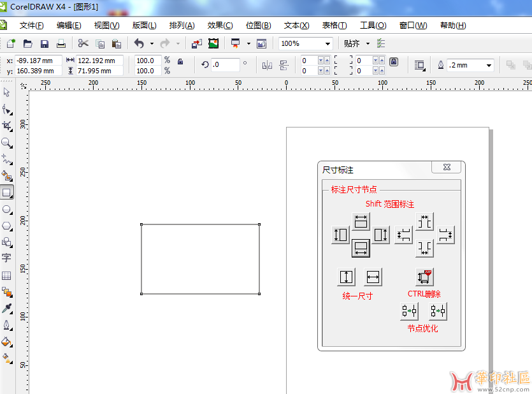Click the unify height button above 统一尺寸
Image resolution: width=532 pixels, height=394 pixels.
coord(346,277)
